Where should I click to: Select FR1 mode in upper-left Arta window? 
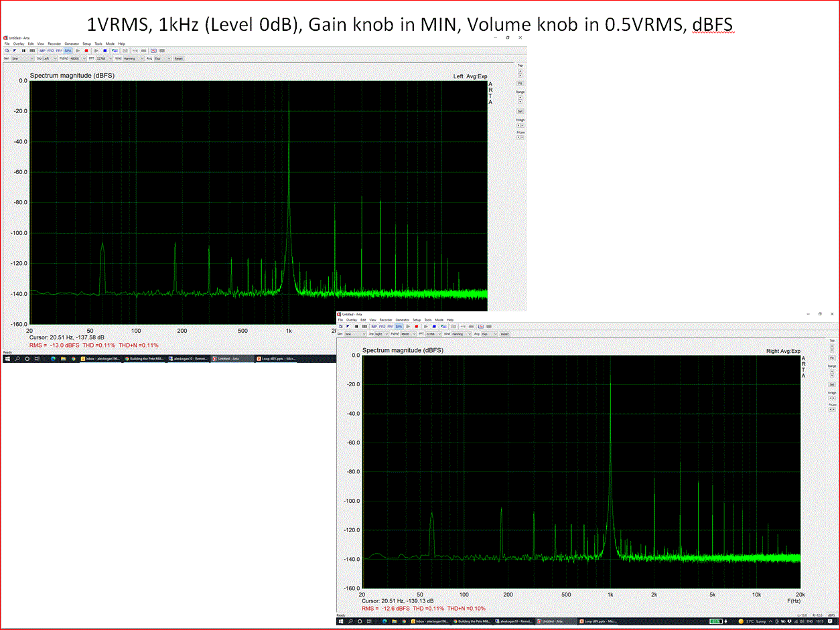click(x=59, y=50)
